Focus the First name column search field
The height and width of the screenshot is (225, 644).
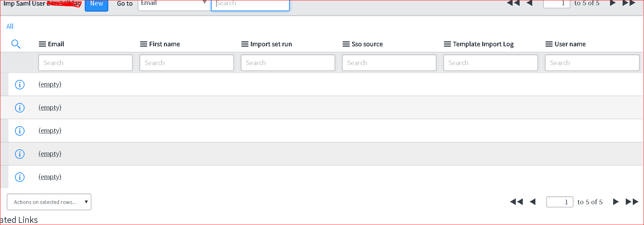click(187, 63)
